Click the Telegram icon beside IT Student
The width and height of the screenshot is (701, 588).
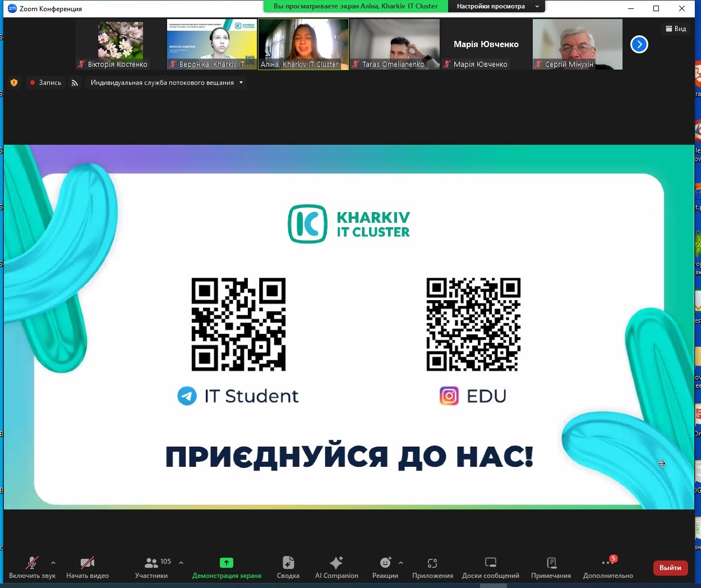187,396
